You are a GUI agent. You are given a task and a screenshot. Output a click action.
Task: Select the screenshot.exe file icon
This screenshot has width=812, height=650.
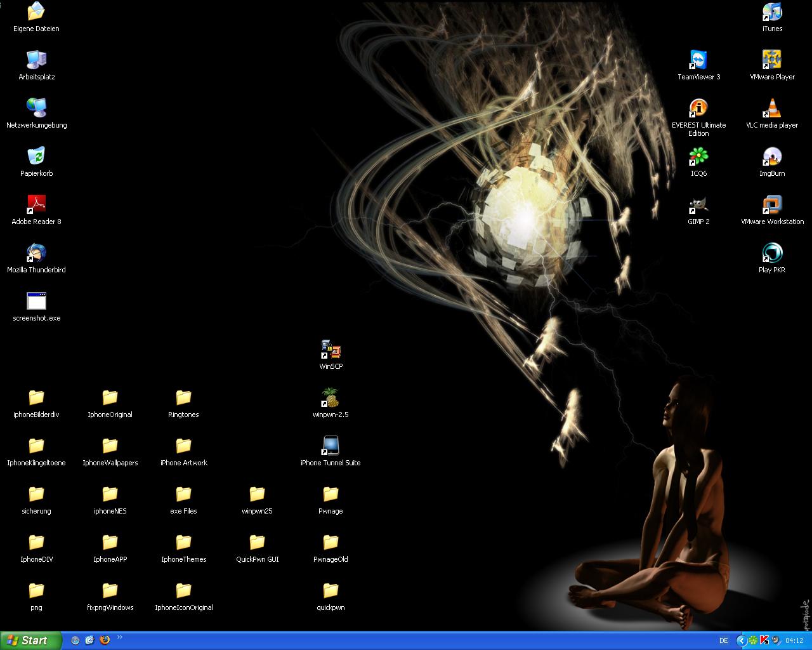click(36, 301)
